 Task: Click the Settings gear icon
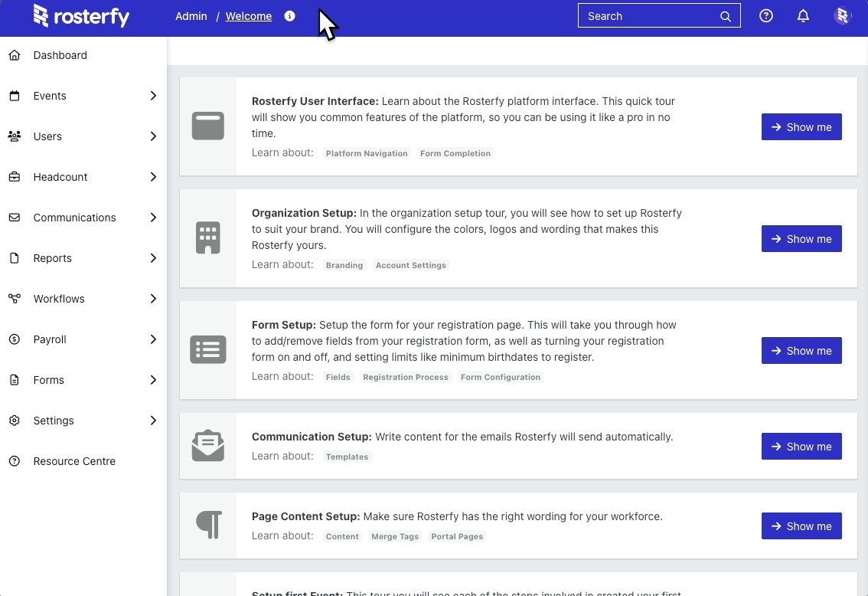(x=15, y=421)
